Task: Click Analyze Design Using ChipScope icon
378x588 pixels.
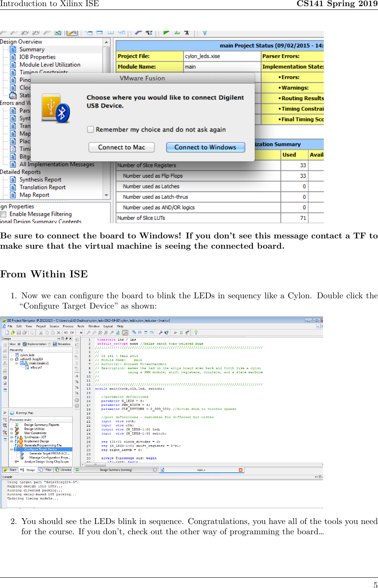Action: (x=16, y=462)
